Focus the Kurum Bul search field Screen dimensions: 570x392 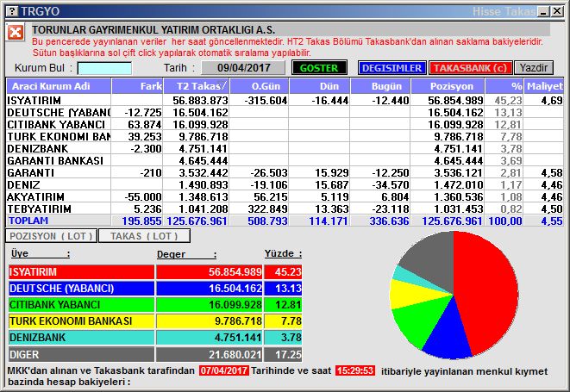(x=104, y=68)
